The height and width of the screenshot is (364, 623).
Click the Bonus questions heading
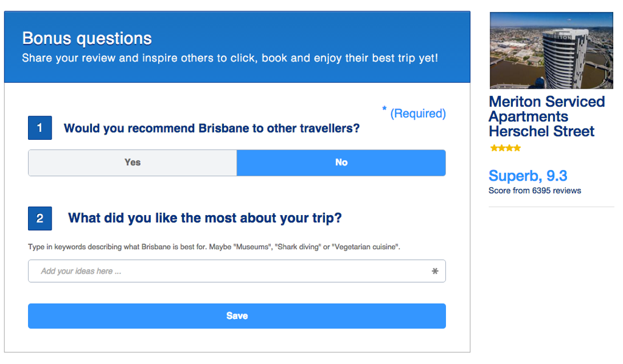click(87, 38)
